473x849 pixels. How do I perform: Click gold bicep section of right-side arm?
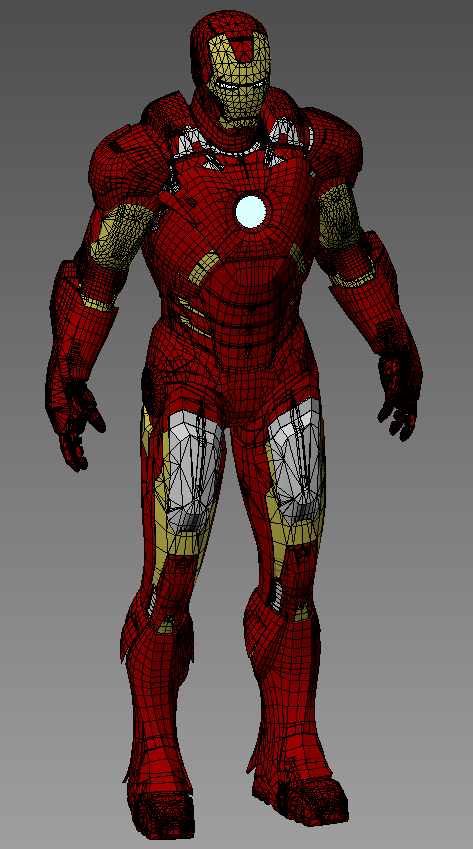[340, 218]
